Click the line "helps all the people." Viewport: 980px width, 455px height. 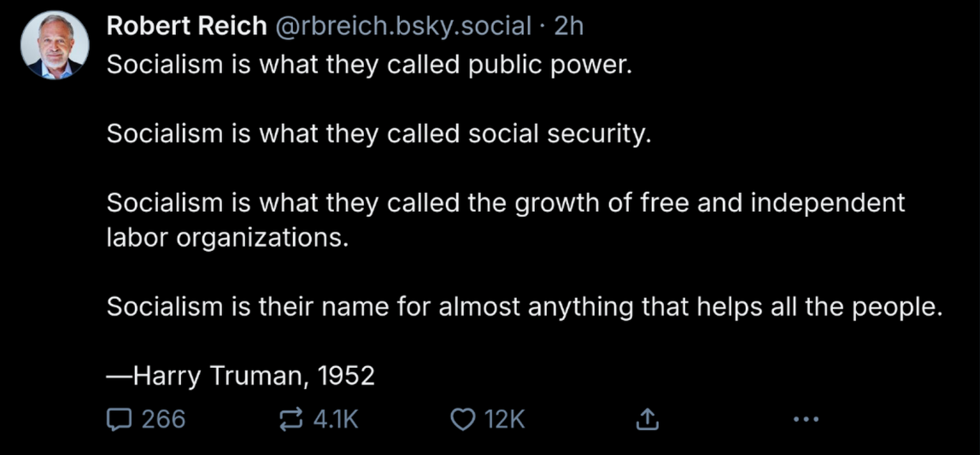coord(524,307)
